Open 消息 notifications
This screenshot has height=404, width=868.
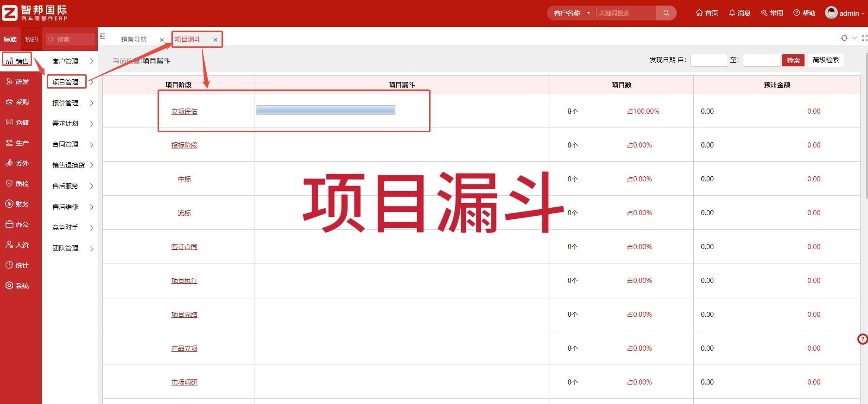739,13
